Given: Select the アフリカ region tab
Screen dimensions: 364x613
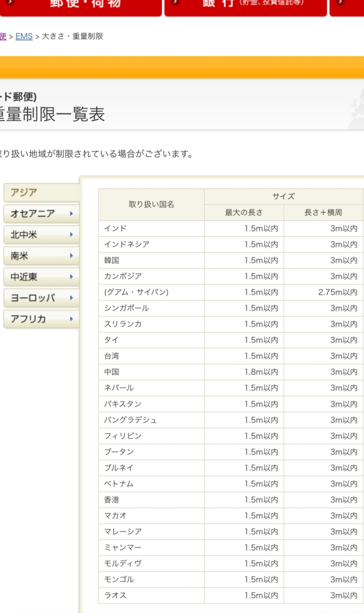Looking at the screenshot, I should pyautogui.click(x=42, y=319).
